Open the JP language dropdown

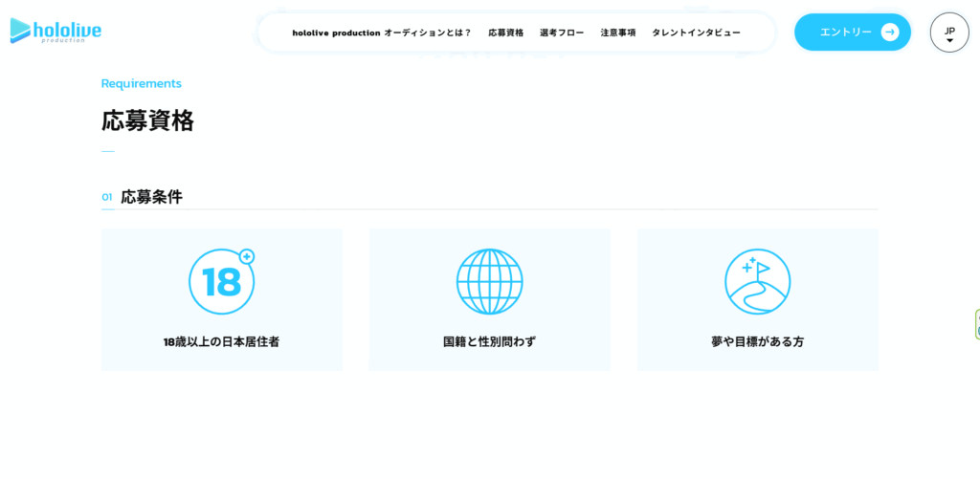tap(949, 33)
